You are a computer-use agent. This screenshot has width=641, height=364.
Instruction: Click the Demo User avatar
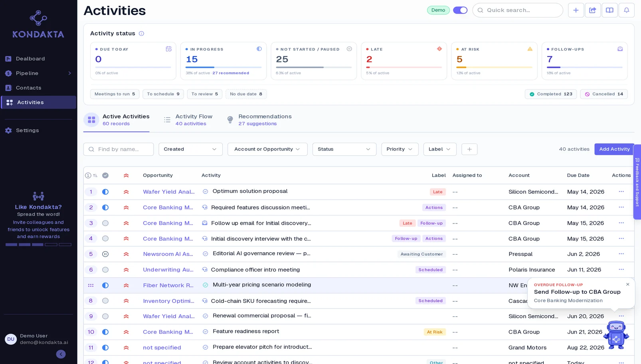[x=11, y=339]
